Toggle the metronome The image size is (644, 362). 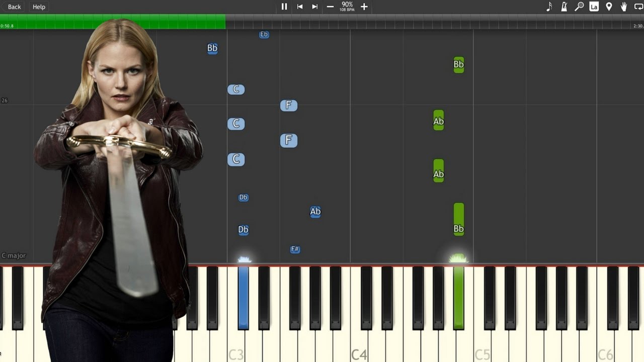click(565, 7)
